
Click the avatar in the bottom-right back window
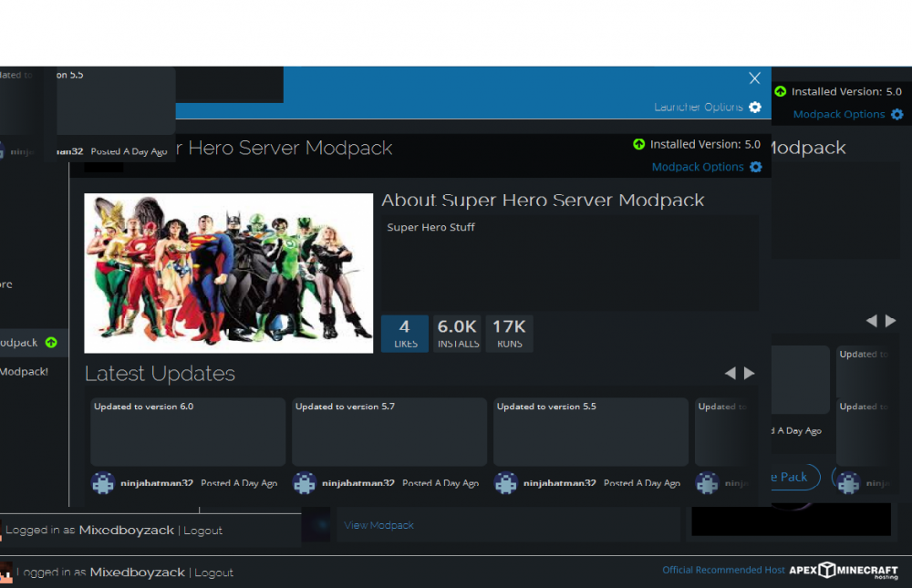(x=848, y=483)
